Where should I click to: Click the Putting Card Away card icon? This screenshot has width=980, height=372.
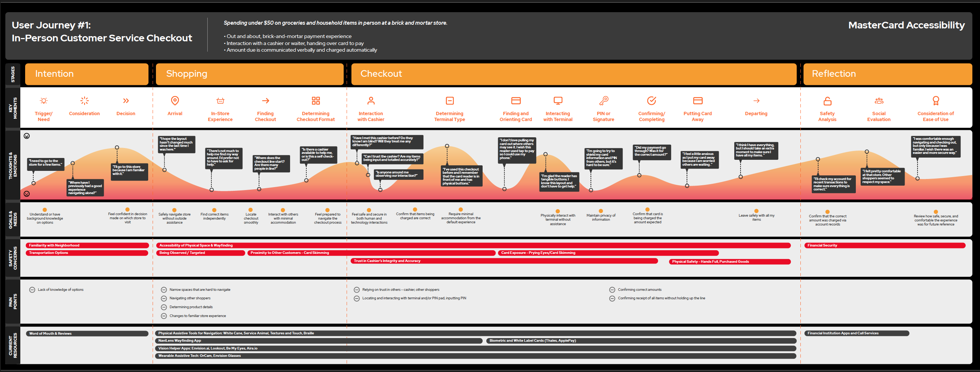698,101
